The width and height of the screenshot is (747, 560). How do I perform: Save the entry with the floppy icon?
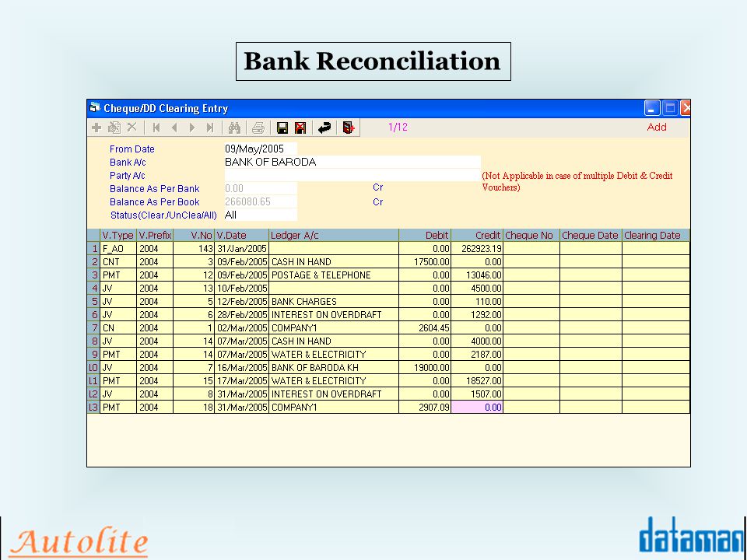click(x=282, y=128)
